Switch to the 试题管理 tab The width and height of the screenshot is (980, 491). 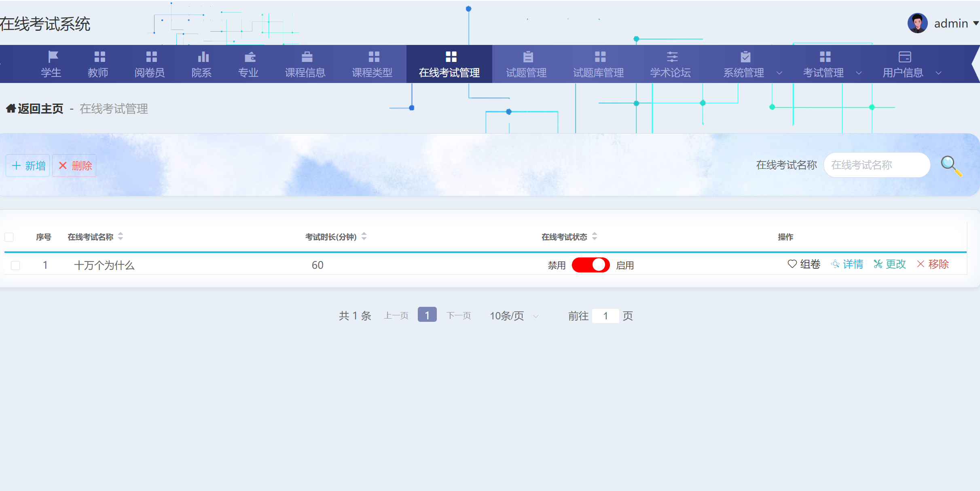tap(525, 64)
